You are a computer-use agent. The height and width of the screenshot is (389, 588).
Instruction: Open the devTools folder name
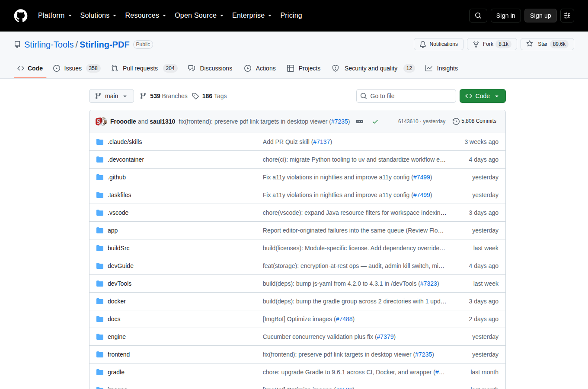tap(119, 284)
